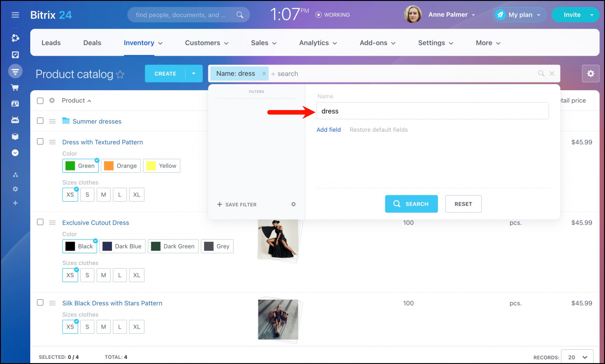Open row menu for Dress with Textured Pattern
This screenshot has height=364, width=605.
(x=52, y=142)
